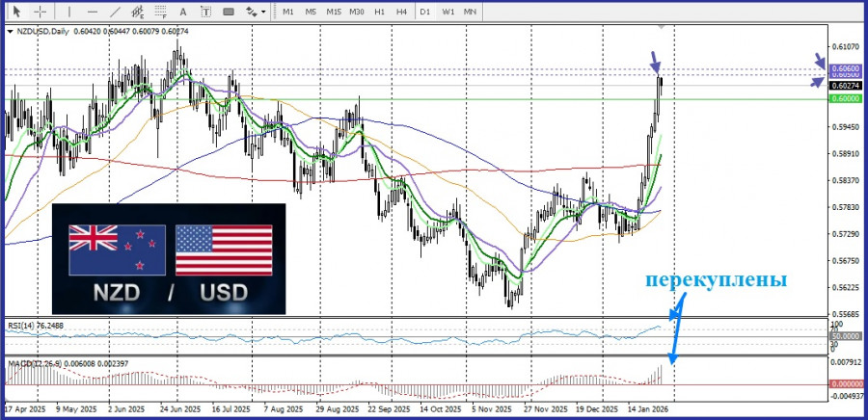
Task: Select the D1 daily timeframe
Action: point(425,12)
